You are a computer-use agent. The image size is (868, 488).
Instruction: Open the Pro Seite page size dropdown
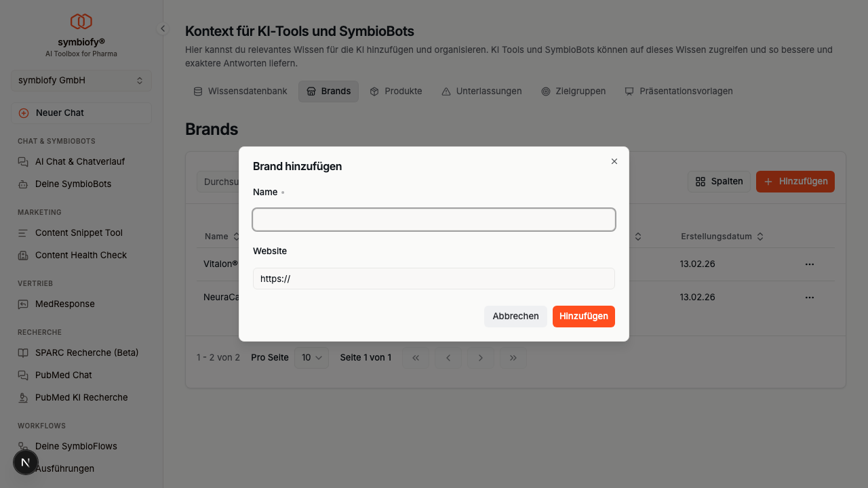coord(311,358)
